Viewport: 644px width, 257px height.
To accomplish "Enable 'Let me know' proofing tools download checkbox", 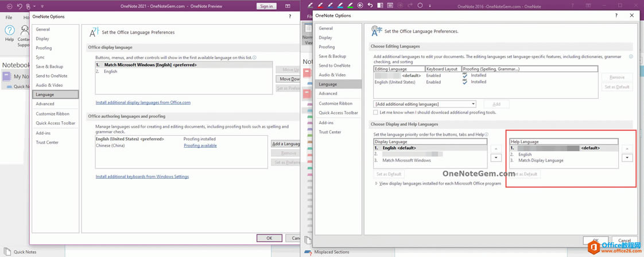I will pos(376,113).
